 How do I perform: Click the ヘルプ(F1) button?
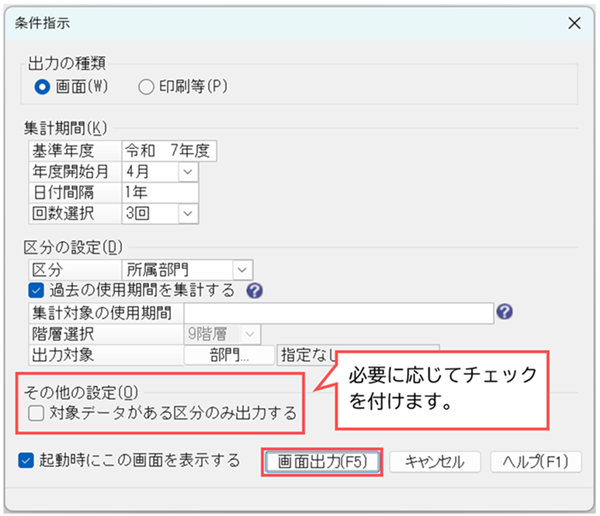(536, 462)
